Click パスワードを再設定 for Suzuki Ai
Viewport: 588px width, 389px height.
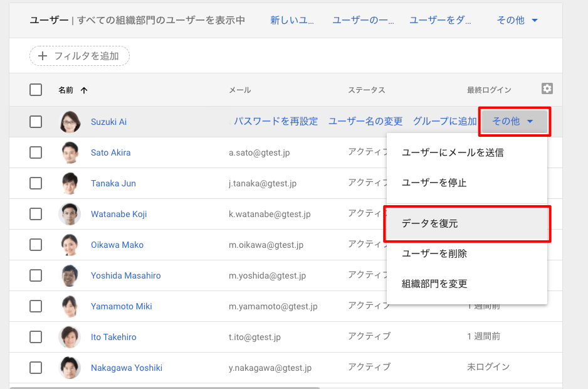click(x=276, y=122)
